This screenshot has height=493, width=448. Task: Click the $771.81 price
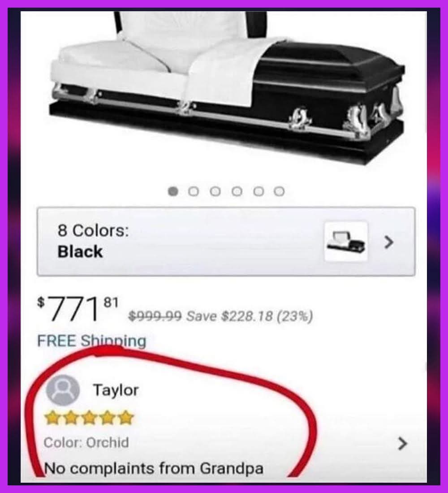[x=78, y=309]
